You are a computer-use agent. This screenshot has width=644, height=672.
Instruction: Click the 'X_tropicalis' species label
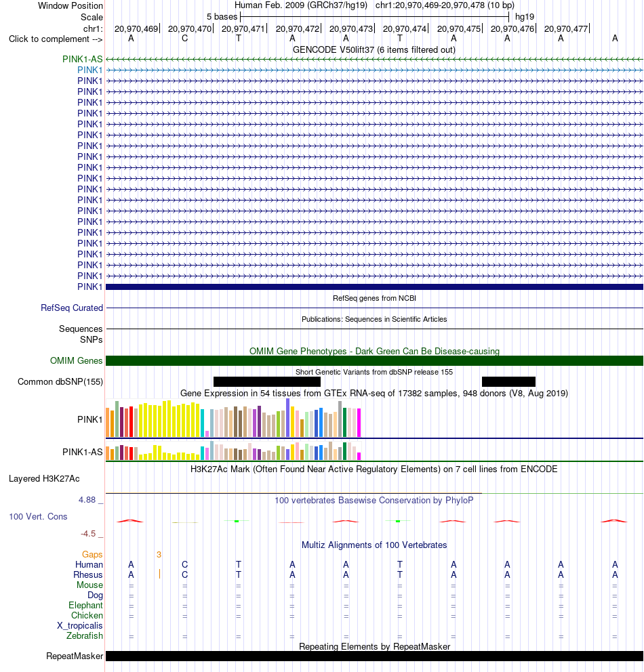pos(80,626)
